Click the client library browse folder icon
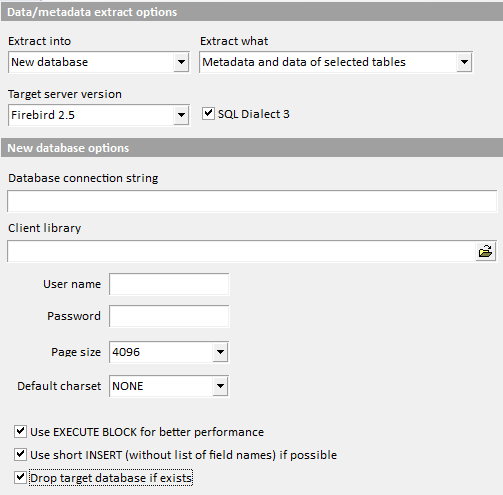The height and width of the screenshot is (495, 503). pyautogui.click(x=485, y=251)
